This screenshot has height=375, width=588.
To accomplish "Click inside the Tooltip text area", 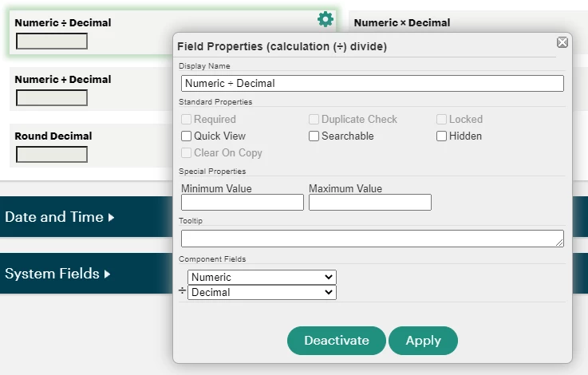I will point(373,239).
